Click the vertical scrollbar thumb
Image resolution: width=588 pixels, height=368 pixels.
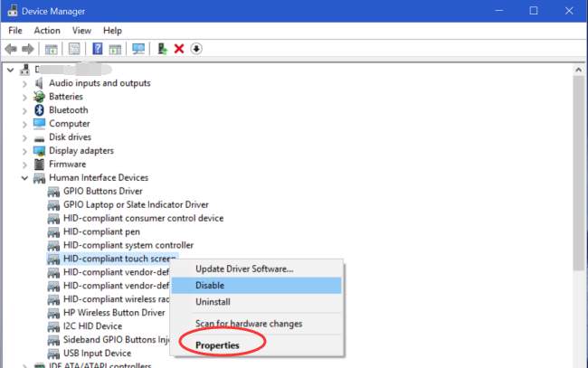pos(579,173)
